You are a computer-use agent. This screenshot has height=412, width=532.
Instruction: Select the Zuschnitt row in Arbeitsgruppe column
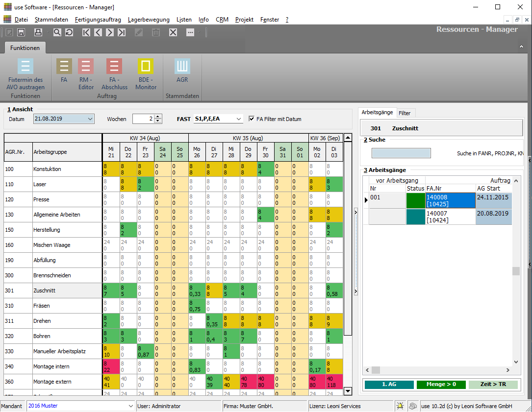(67, 291)
